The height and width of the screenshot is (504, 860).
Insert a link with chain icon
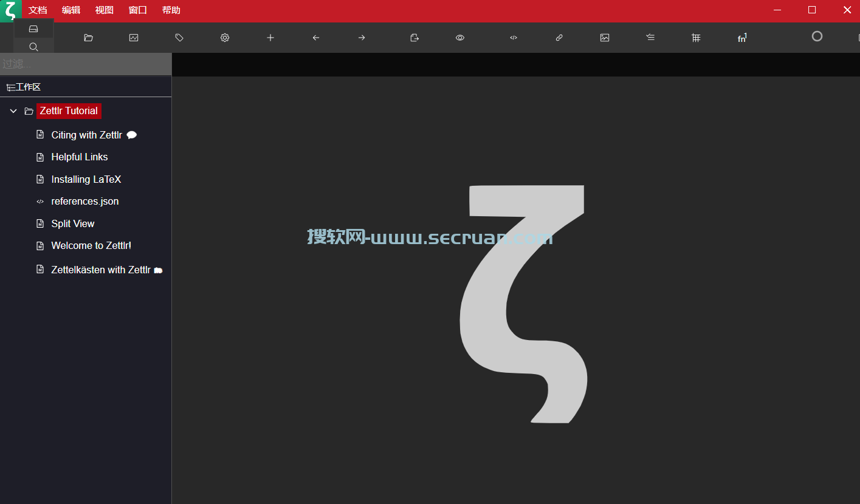(559, 38)
